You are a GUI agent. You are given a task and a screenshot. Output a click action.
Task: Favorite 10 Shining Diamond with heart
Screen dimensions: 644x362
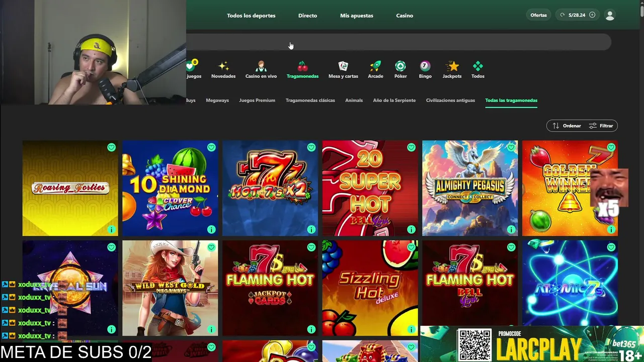click(x=211, y=147)
